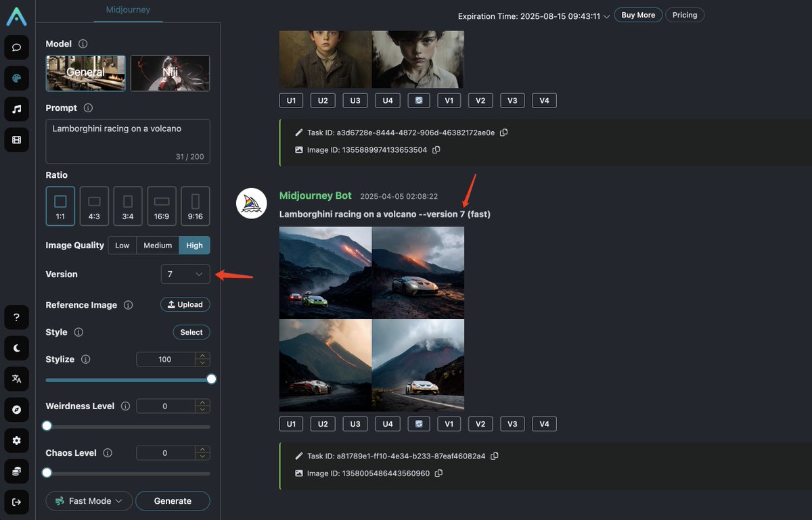Click the Buy More button
The width and height of the screenshot is (812, 520).
638,15
